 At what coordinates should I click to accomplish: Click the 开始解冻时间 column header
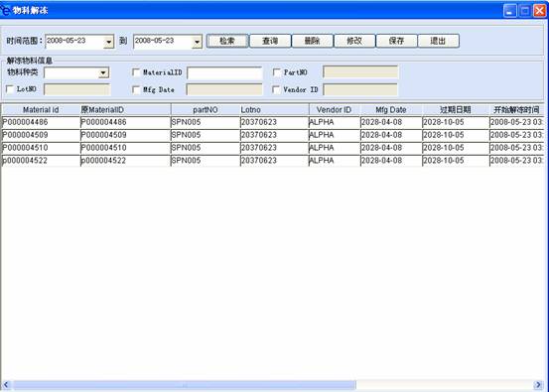tap(516, 110)
